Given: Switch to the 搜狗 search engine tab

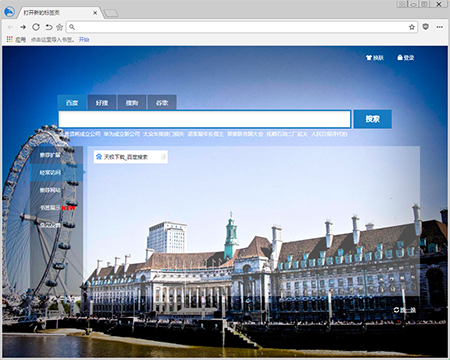Looking at the screenshot, I should pos(132,103).
